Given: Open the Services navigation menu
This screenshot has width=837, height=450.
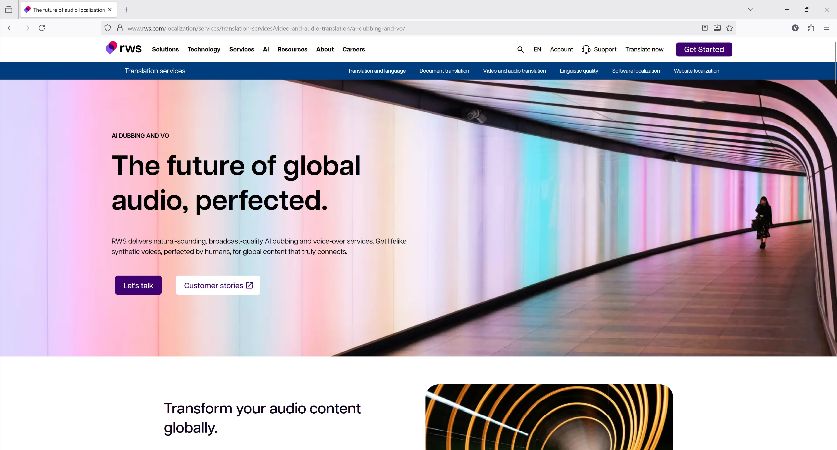Looking at the screenshot, I should [241, 49].
